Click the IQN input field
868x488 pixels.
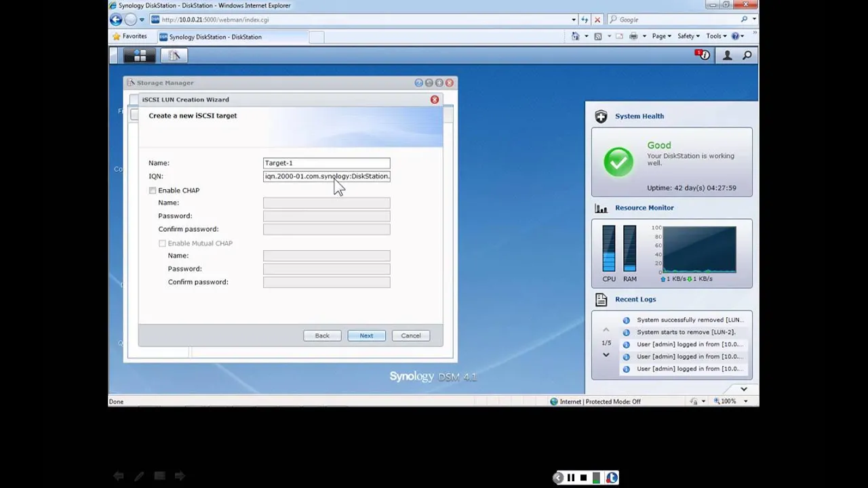coord(327,176)
